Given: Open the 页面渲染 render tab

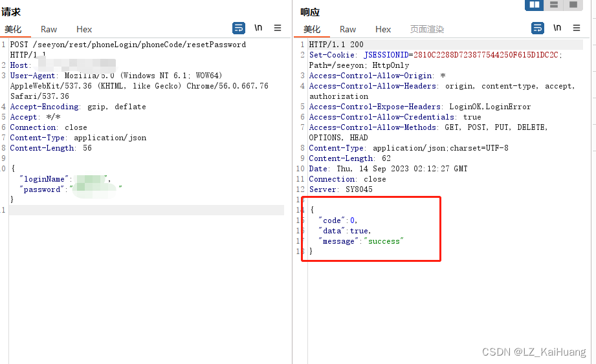Looking at the screenshot, I should [x=427, y=30].
